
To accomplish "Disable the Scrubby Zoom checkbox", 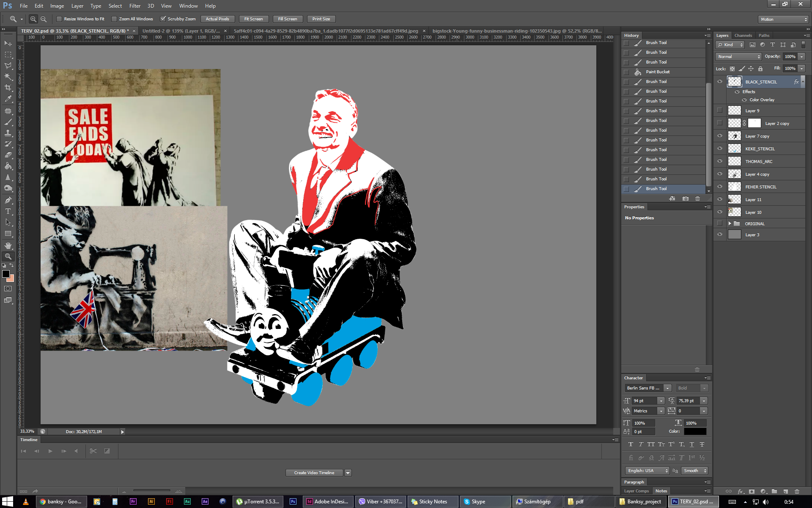I will click(163, 19).
